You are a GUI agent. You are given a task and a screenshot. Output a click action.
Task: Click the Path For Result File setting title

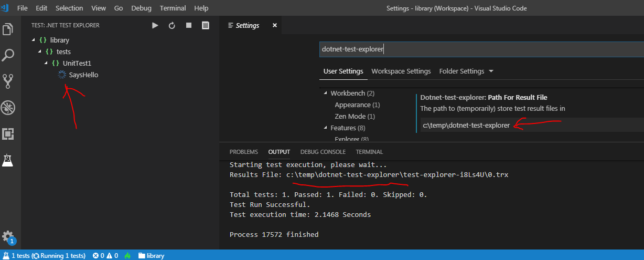coord(484,97)
